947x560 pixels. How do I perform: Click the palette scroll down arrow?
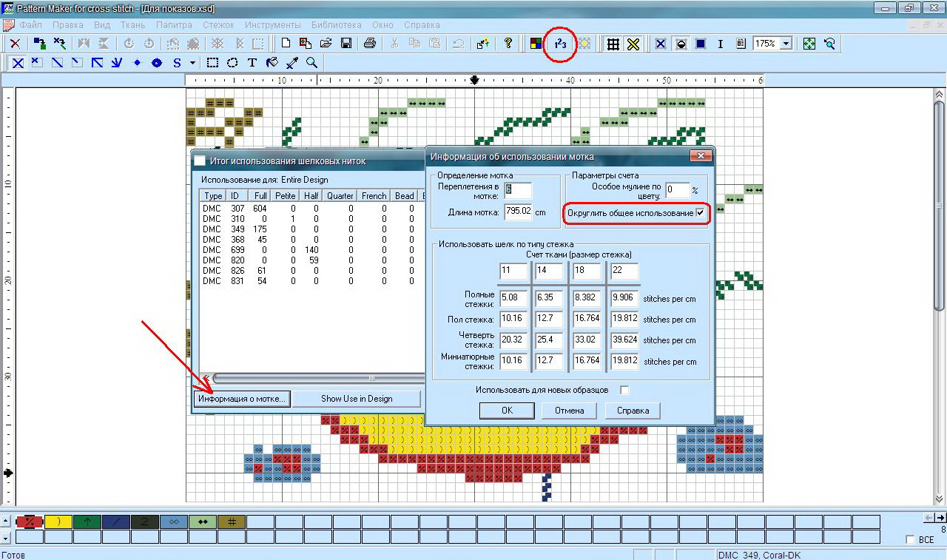click(x=7, y=537)
